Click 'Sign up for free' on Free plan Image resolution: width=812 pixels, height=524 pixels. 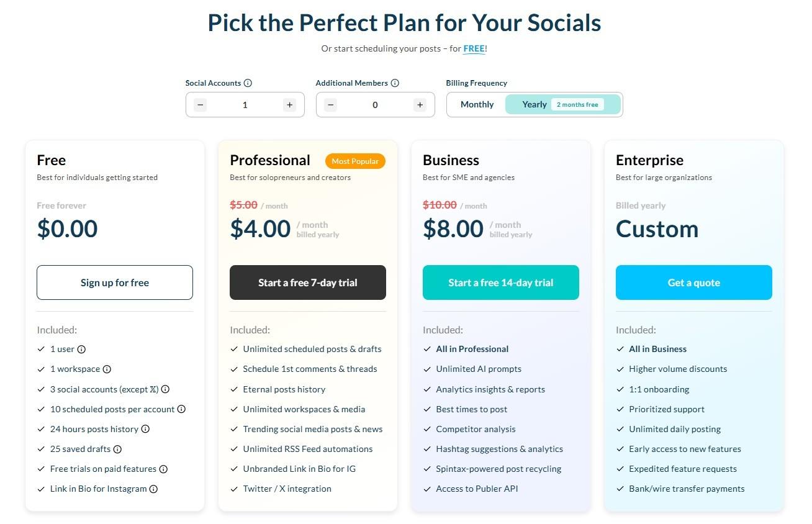[x=114, y=282]
